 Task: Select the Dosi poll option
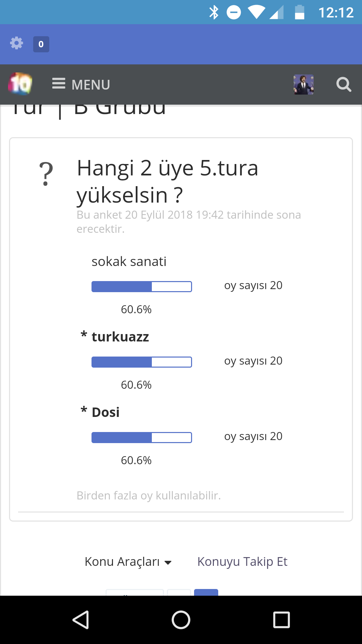(x=106, y=412)
